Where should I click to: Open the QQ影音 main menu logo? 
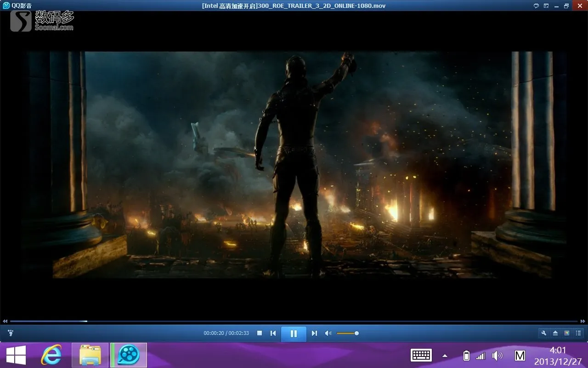[17, 6]
